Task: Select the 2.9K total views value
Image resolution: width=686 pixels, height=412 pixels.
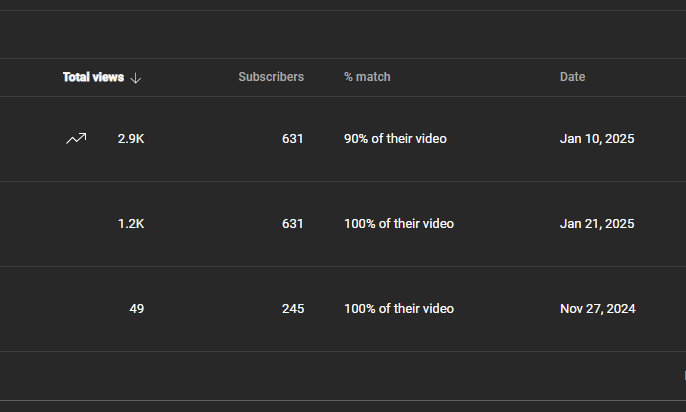Action: (131, 139)
